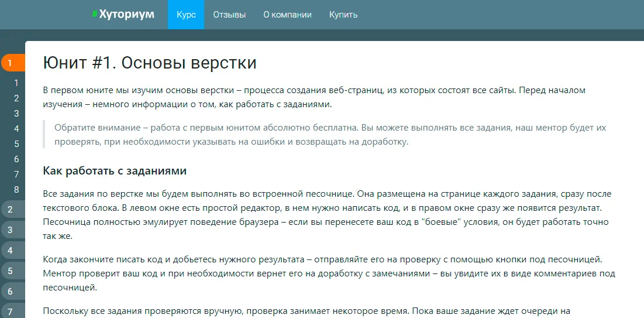Open the Хуториум logo home link
This screenshot has width=644, height=318.
point(123,15)
